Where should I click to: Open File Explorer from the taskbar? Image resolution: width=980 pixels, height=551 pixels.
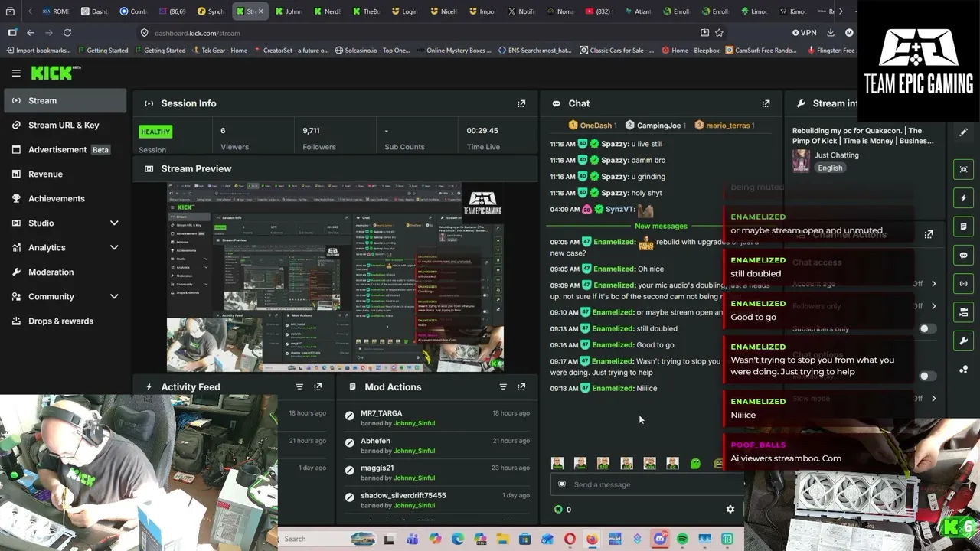point(502,539)
